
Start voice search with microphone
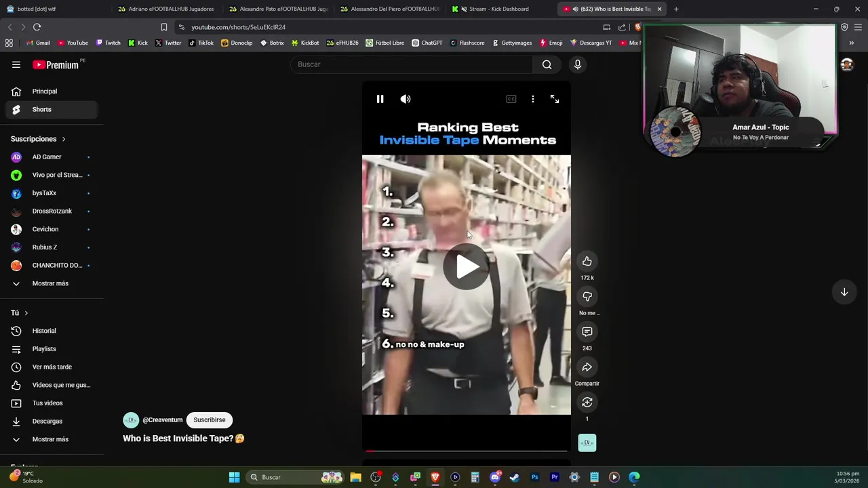pos(578,64)
